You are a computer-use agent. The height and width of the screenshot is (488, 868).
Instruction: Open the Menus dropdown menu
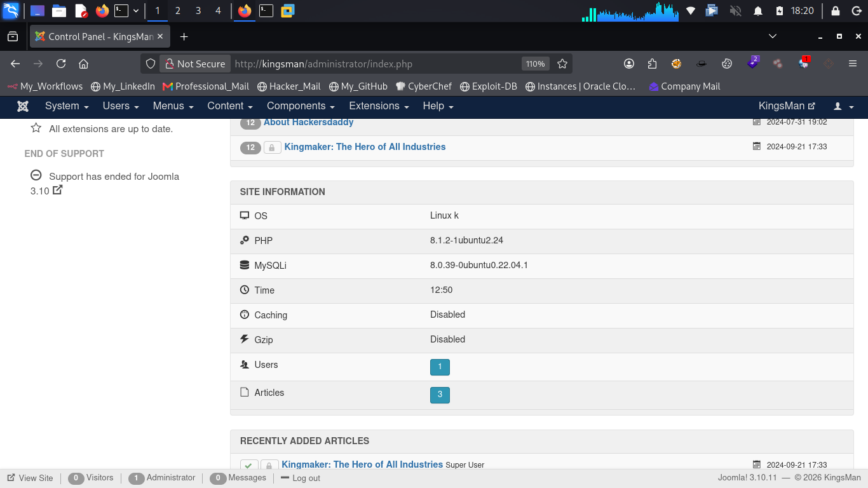point(173,106)
